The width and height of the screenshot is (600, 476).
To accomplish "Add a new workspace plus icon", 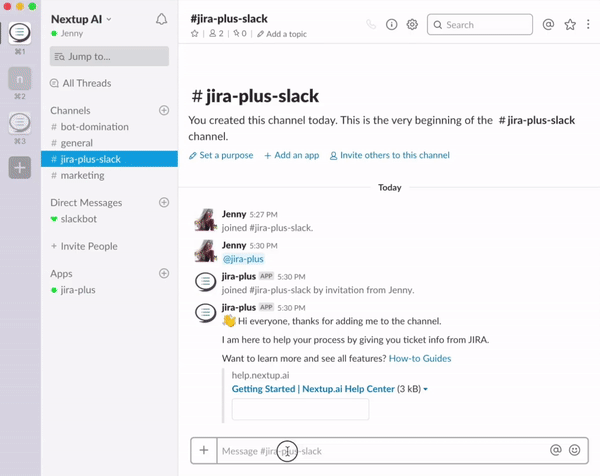I will click(x=20, y=169).
